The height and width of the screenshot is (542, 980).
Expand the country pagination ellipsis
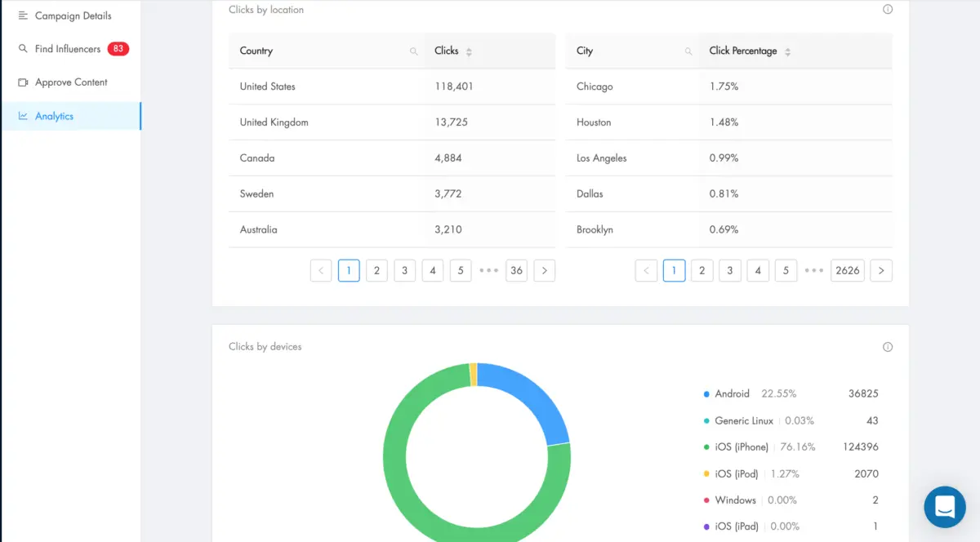[x=488, y=270]
